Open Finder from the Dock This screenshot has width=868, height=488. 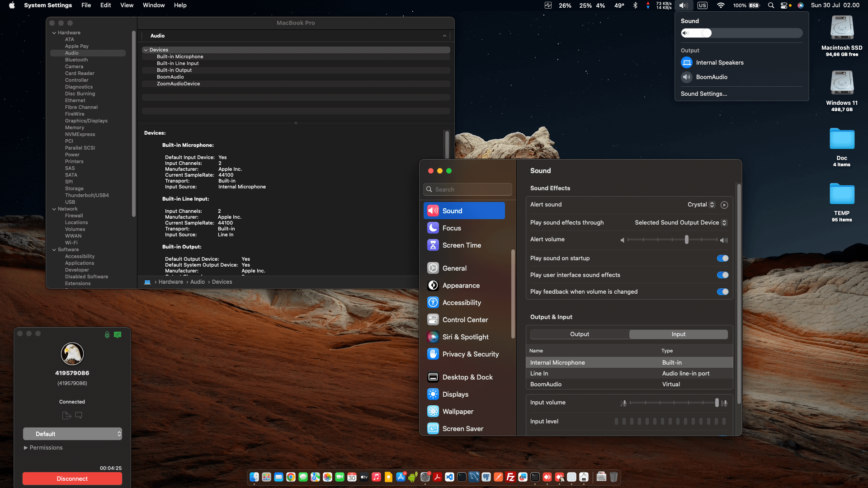(254, 477)
